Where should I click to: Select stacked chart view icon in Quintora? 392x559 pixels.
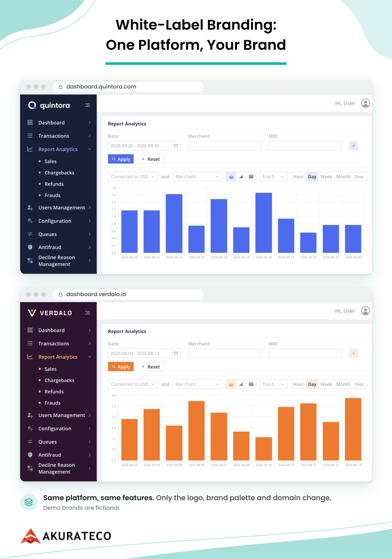pos(241,177)
